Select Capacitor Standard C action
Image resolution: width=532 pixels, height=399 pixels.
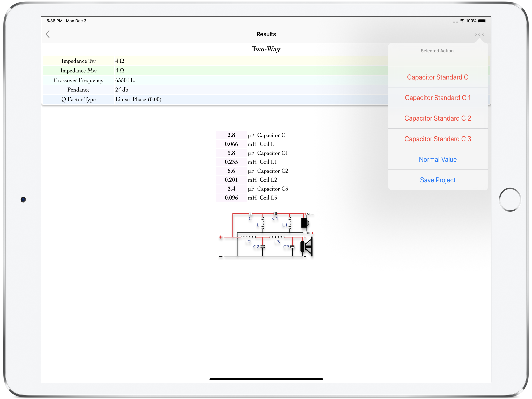438,77
